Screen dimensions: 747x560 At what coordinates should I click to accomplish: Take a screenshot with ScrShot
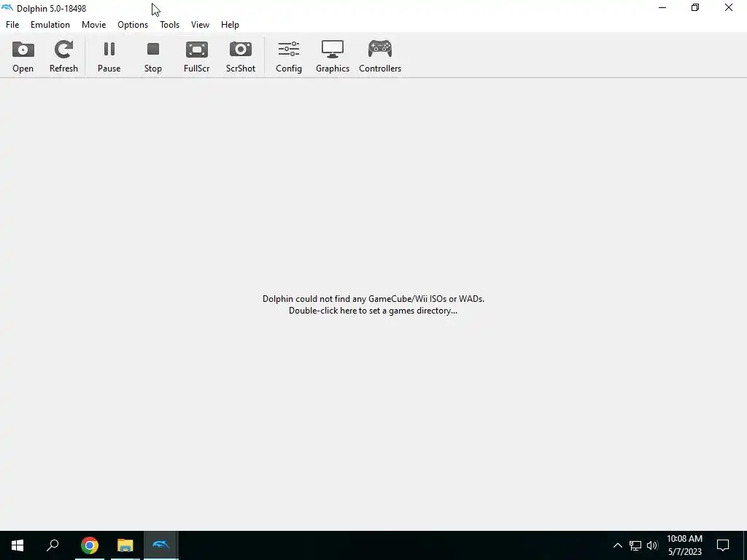coord(241,56)
